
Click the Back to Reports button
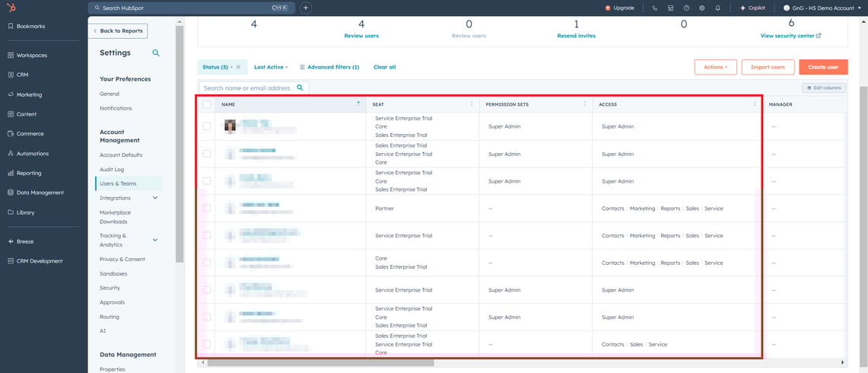coord(118,31)
